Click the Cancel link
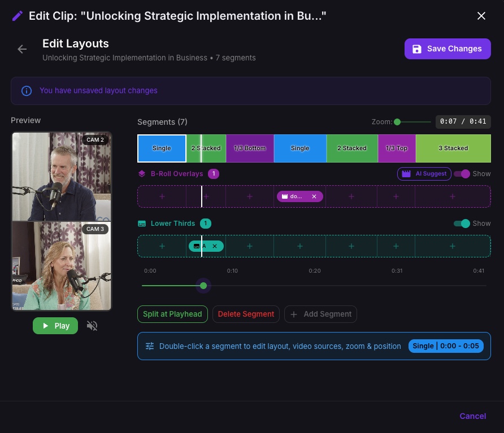This screenshot has height=433, width=504. [472, 416]
